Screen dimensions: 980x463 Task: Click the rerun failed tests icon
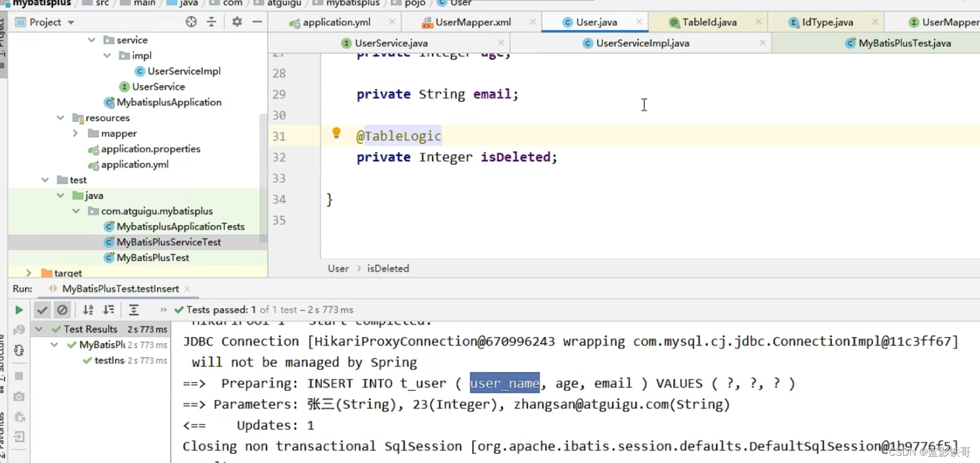19,330
